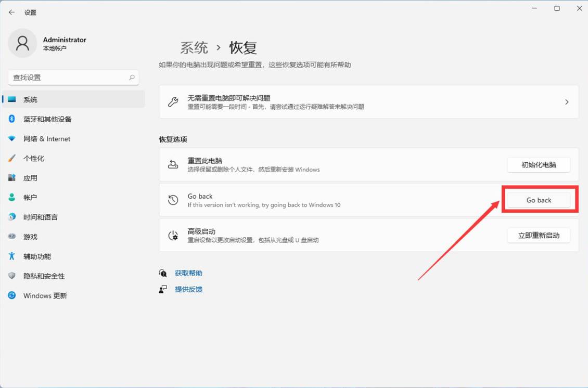Click the back arrow in the title bar
The height and width of the screenshot is (388, 588).
11,12
